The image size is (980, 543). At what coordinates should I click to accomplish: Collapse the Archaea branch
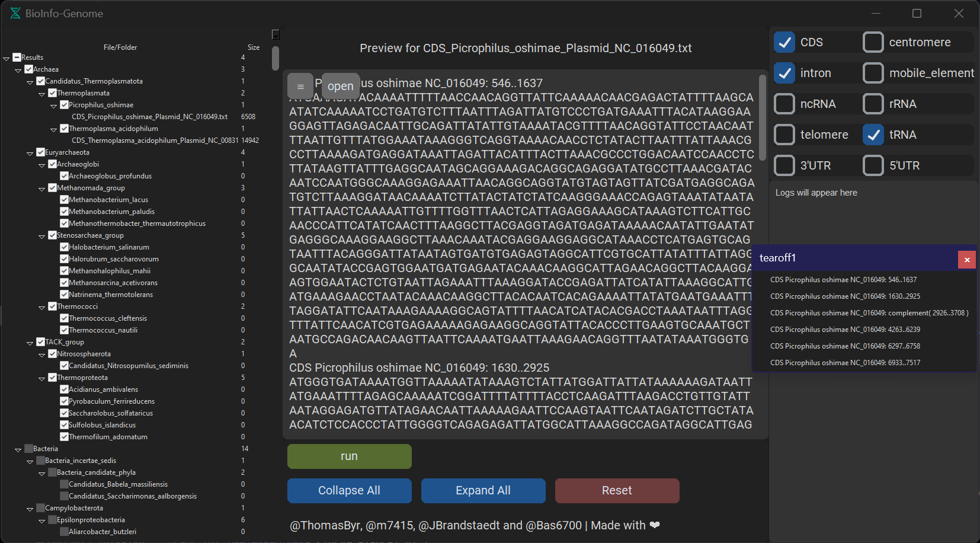coord(18,70)
